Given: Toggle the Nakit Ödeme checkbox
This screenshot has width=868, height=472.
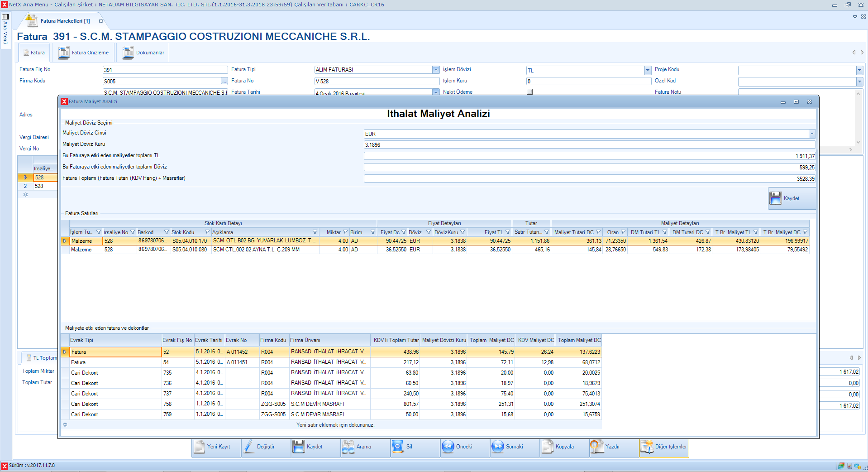Looking at the screenshot, I should pyautogui.click(x=529, y=92).
